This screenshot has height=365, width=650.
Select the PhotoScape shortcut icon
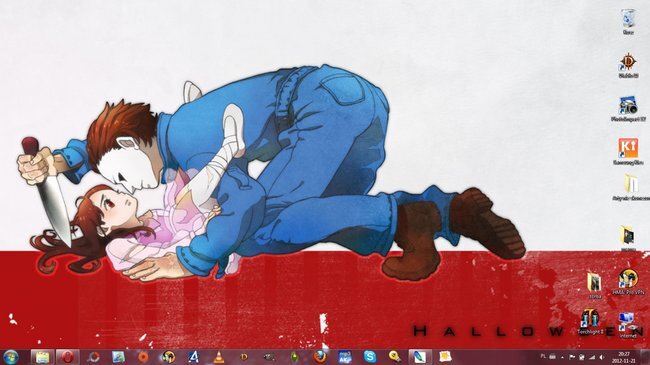pos(628,109)
